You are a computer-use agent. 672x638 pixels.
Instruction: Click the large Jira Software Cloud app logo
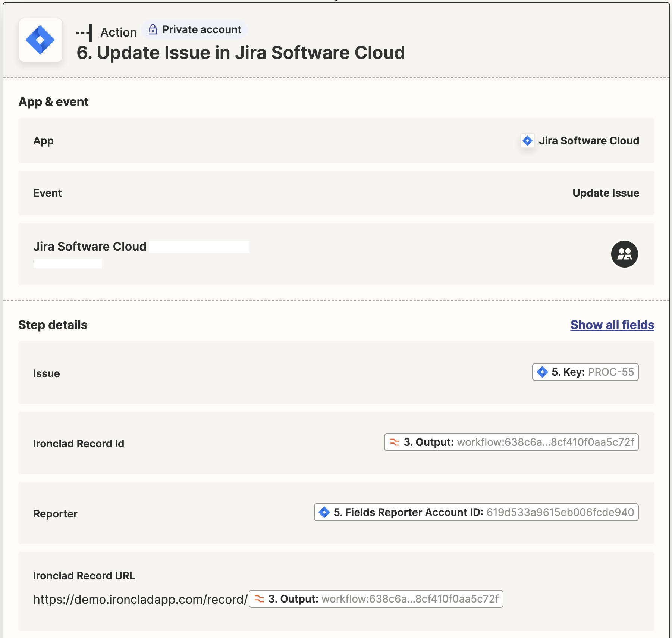40,40
